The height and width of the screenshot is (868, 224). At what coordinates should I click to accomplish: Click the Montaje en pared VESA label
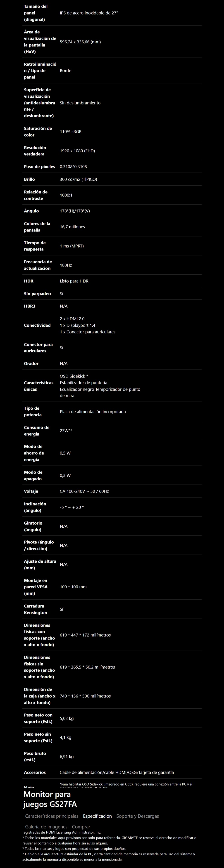pos(36,587)
